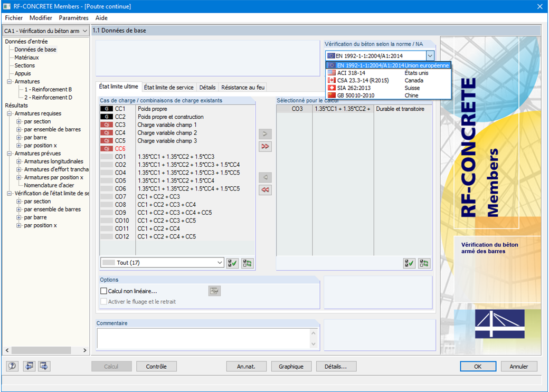Invert selection in selected-for-calculation list
The height and width of the screenshot is (392, 549).
point(424,263)
